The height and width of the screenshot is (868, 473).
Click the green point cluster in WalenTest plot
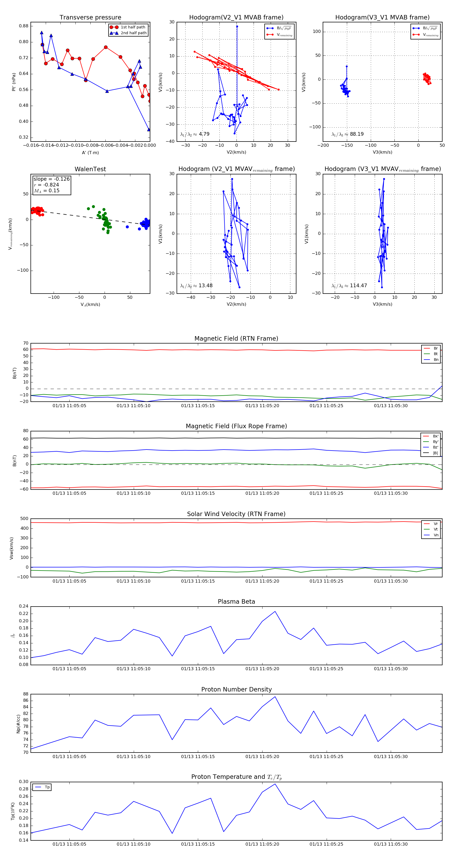point(105,220)
